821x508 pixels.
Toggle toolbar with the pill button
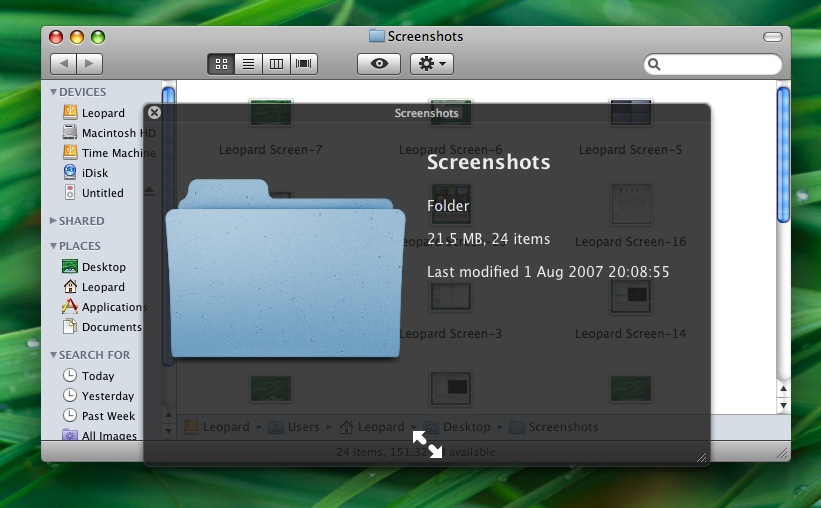(x=772, y=37)
